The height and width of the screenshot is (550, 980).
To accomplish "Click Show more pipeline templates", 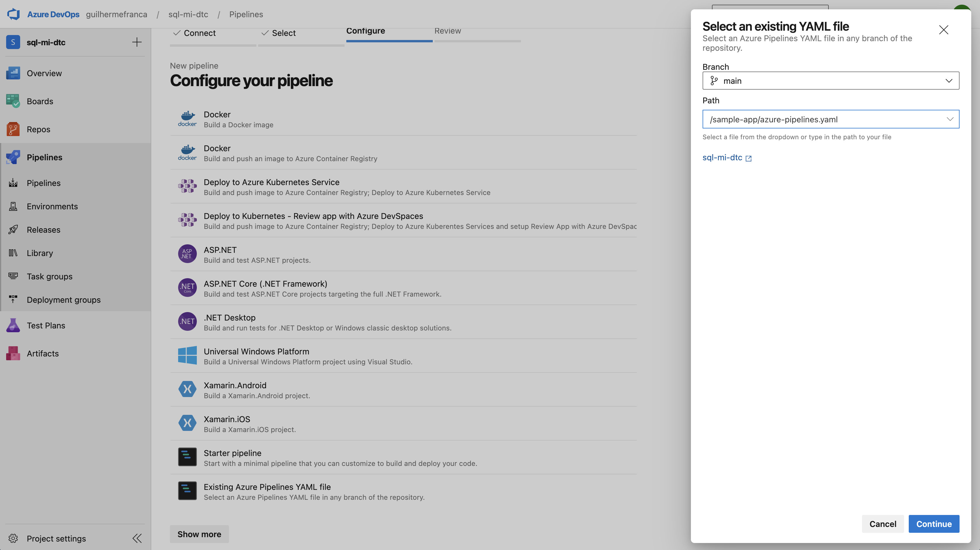I will (x=199, y=534).
